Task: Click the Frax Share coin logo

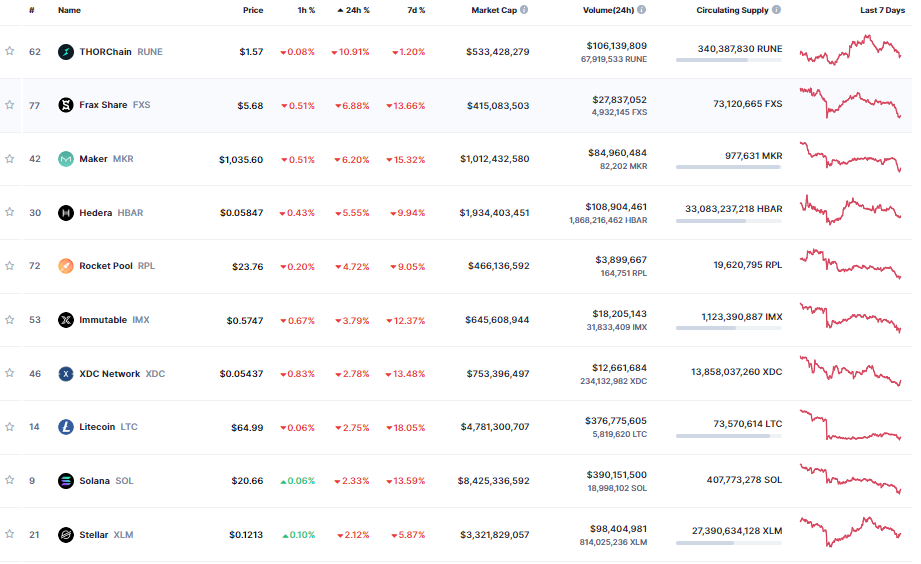Action: pos(66,105)
